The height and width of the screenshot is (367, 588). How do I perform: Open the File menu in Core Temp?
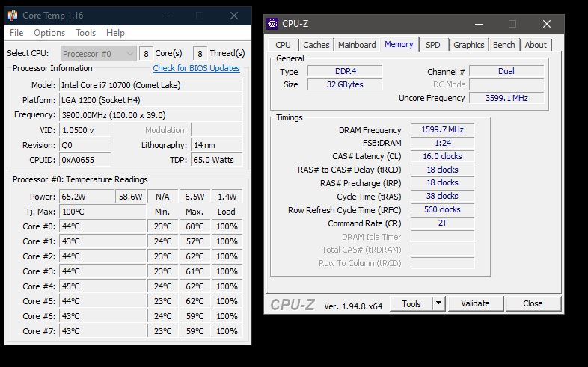[x=16, y=33]
